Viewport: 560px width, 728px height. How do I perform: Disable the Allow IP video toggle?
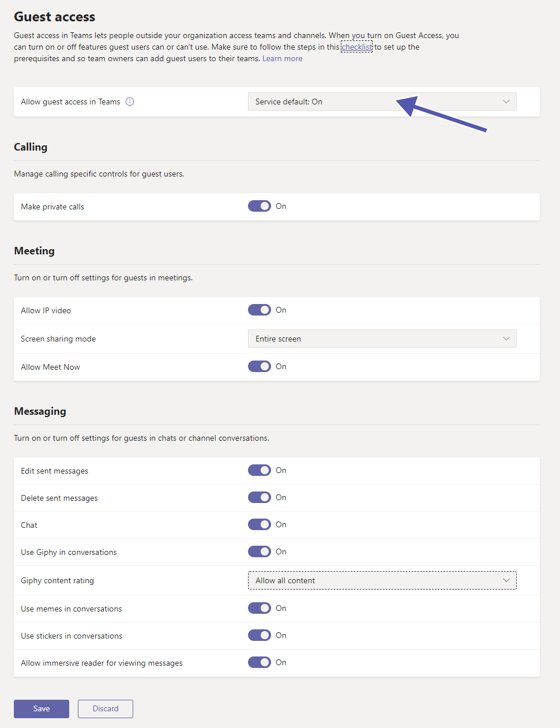click(x=260, y=310)
